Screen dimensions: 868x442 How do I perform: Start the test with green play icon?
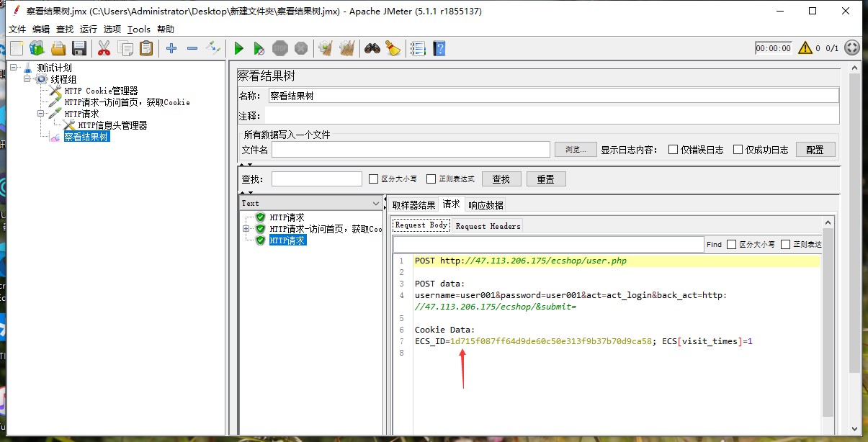(238, 48)
